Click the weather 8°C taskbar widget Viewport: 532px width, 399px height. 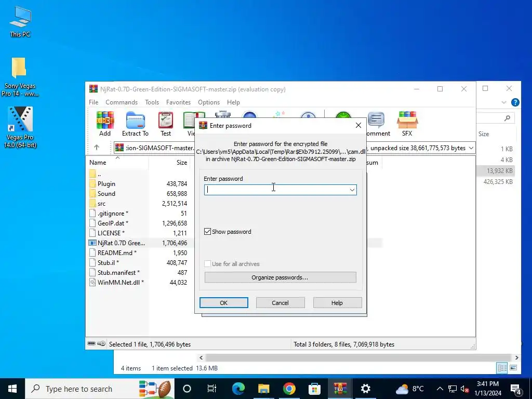click(x=410, y=389)
